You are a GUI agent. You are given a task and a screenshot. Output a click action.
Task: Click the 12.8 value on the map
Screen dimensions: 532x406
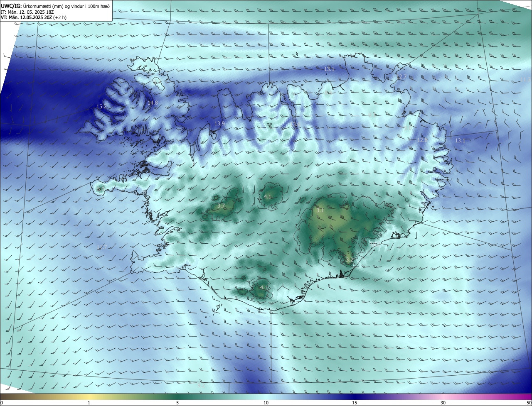pos(422,140)
